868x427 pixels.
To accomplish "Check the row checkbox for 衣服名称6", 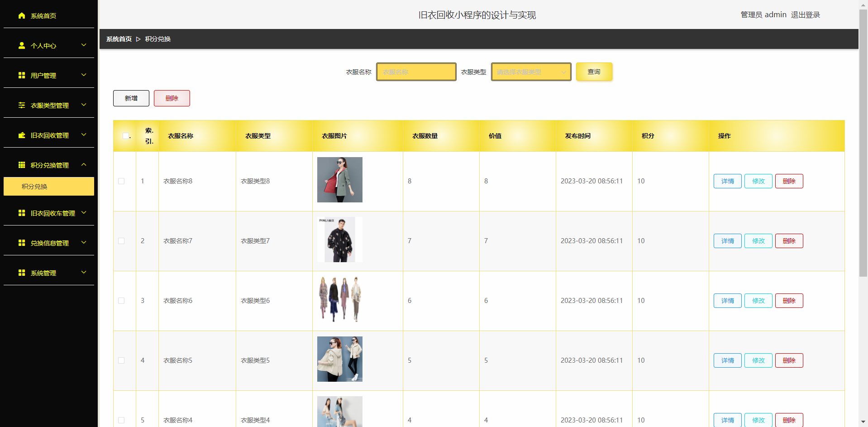I will coord(121,301).
